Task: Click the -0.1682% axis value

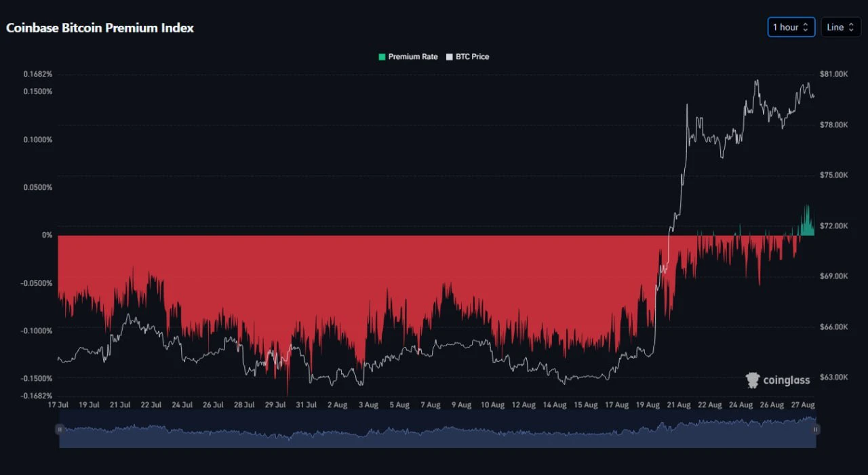Action: click(37, 396)
